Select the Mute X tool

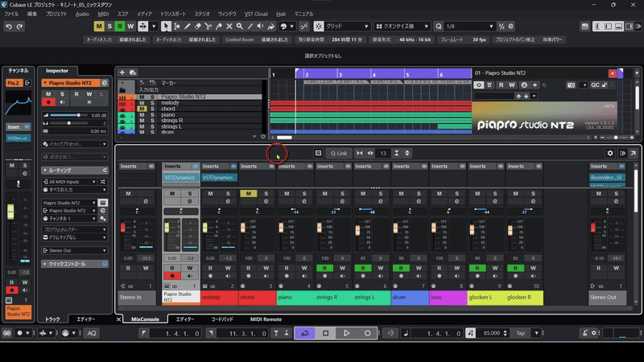[x=229, y=27]
